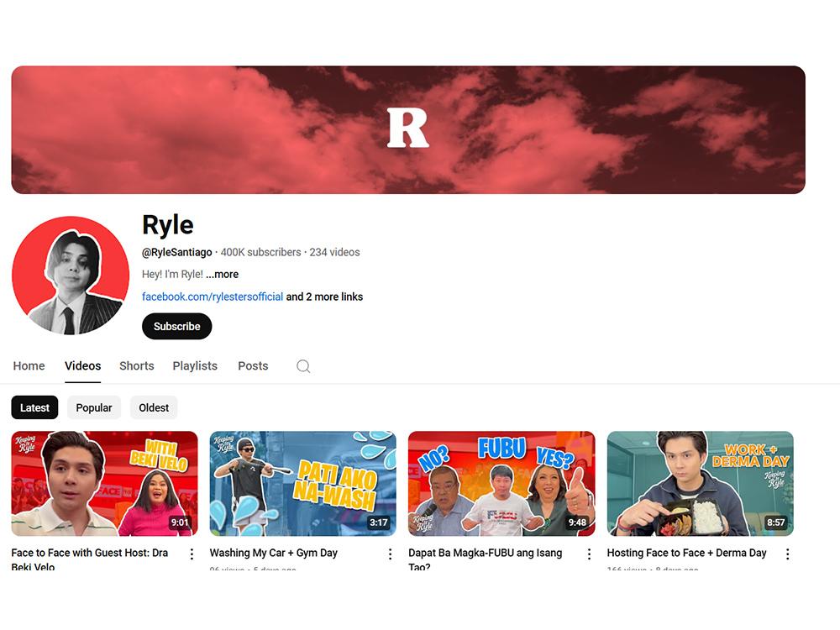The height and width of the screenshot is (630, 840).
Task: Expand the 2 more links
Action: 324,297
